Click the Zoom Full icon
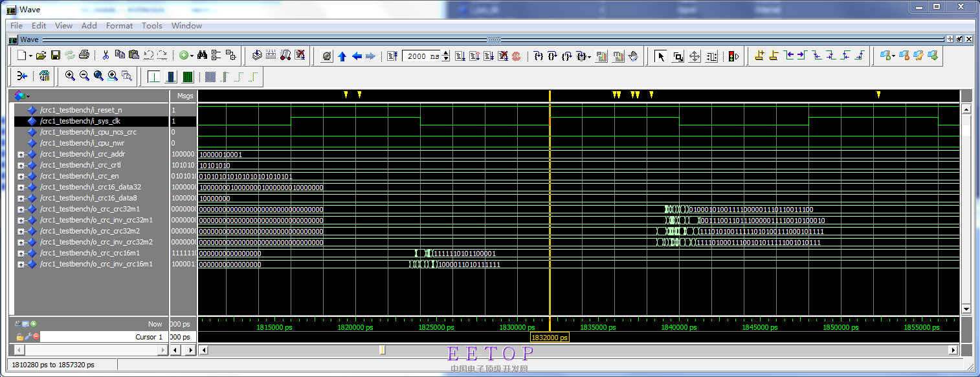The height and width of the screenshot is (377, 980). [x=98, y=76]
